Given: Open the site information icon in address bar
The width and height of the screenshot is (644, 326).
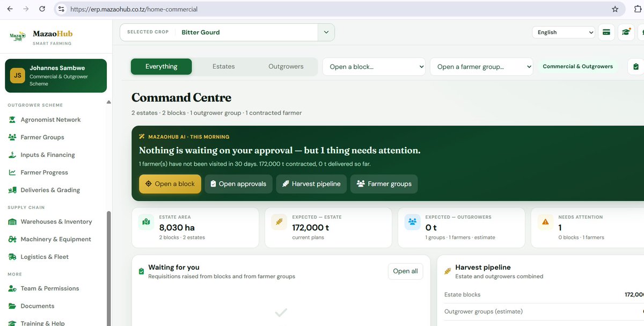Looking at the screenshot, I should click(61, 9).
